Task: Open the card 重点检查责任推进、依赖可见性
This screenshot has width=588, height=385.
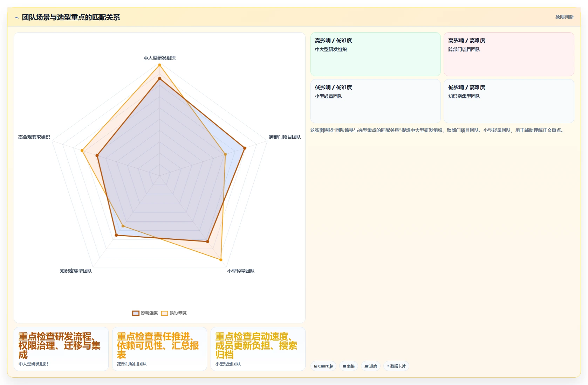Action: pos(159,349)
